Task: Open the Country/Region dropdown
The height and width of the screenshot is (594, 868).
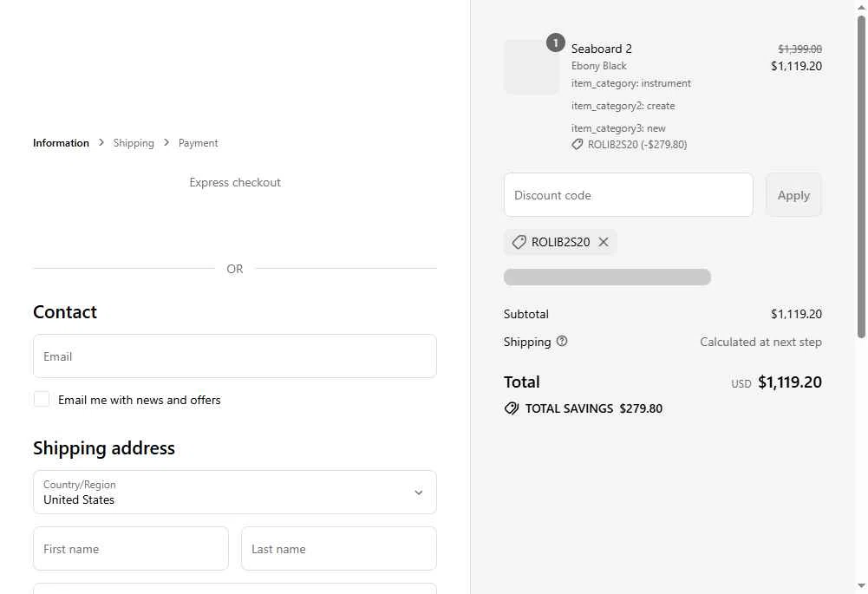Action: (x=235, y=493)
